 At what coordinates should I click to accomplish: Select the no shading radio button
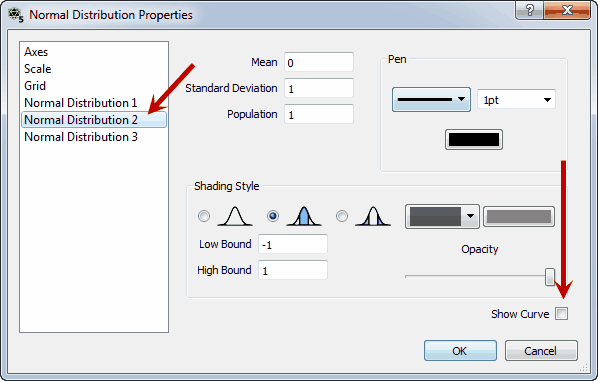tap(204, 216)
